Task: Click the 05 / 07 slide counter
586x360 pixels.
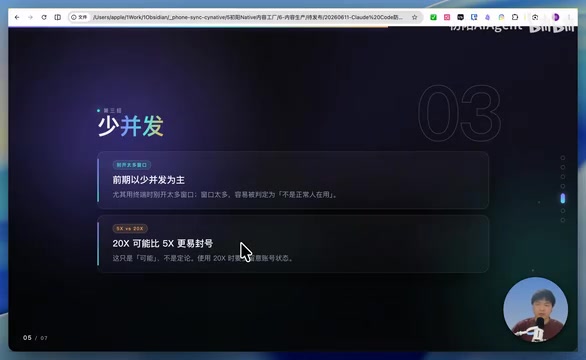Action: (35, 338)
